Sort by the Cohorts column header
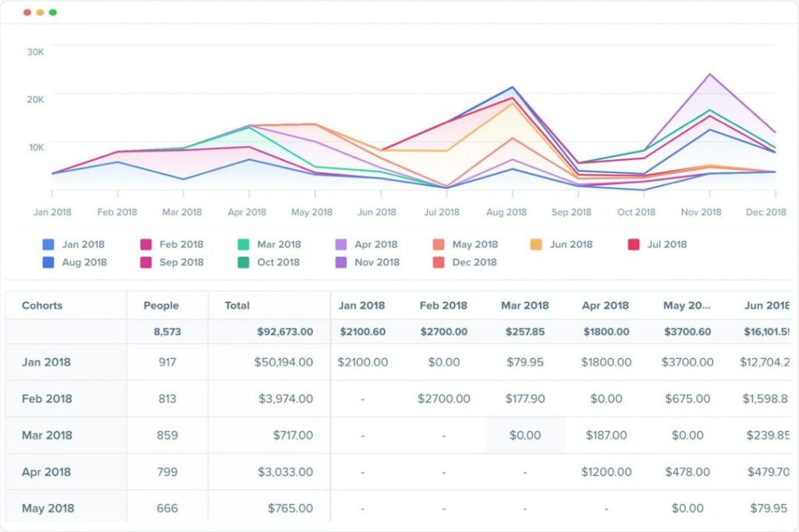The image size is (799, 532). pyautogui.click(x=42, y=306)
